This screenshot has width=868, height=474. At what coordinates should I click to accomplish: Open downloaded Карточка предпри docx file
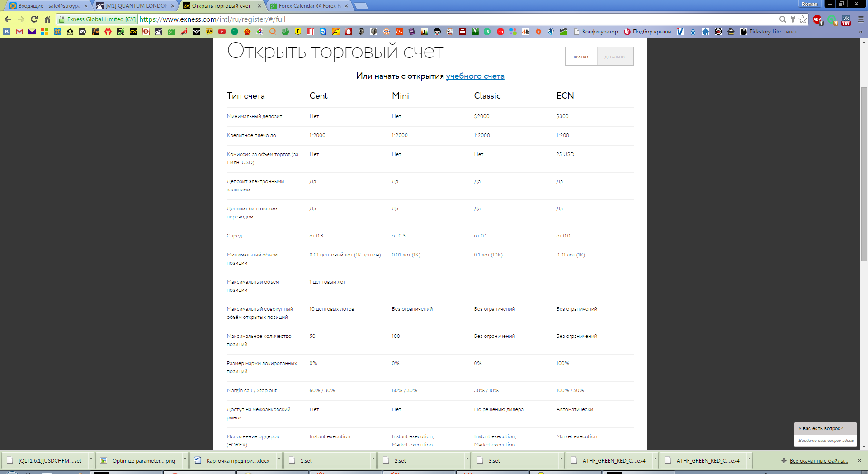pyautogui.click(x=234, y=460)
